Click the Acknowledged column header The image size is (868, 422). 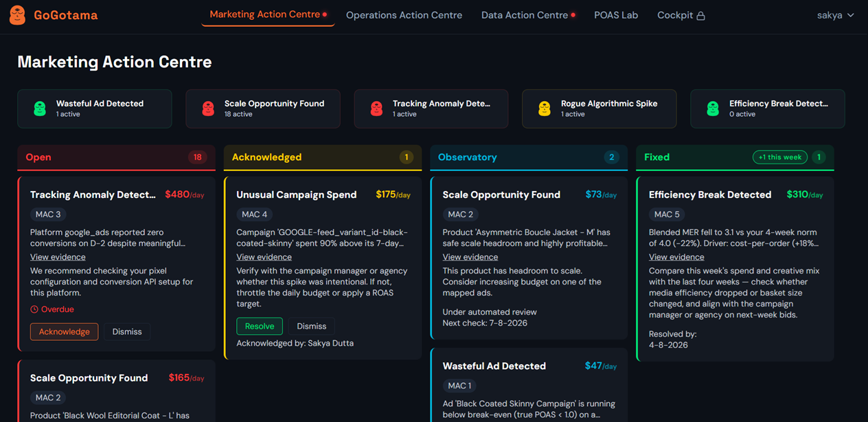click(323, 157)
